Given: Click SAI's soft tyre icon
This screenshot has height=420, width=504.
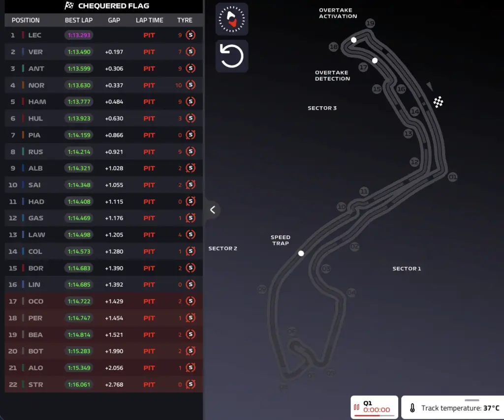Looking at the screenshot, I should click(x=190, y=184).
